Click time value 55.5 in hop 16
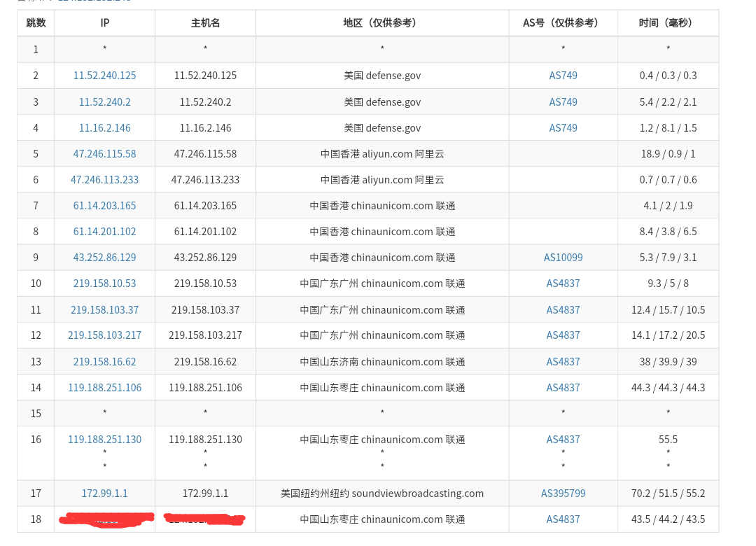756x546 pixels. 668,440
